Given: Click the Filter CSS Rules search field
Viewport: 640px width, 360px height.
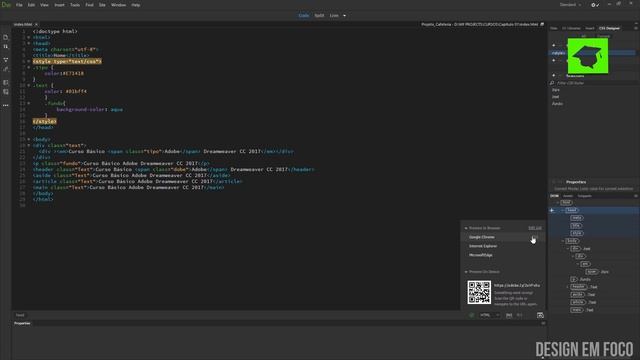Looking at the screenshot, I should click(x=594, y=83).
